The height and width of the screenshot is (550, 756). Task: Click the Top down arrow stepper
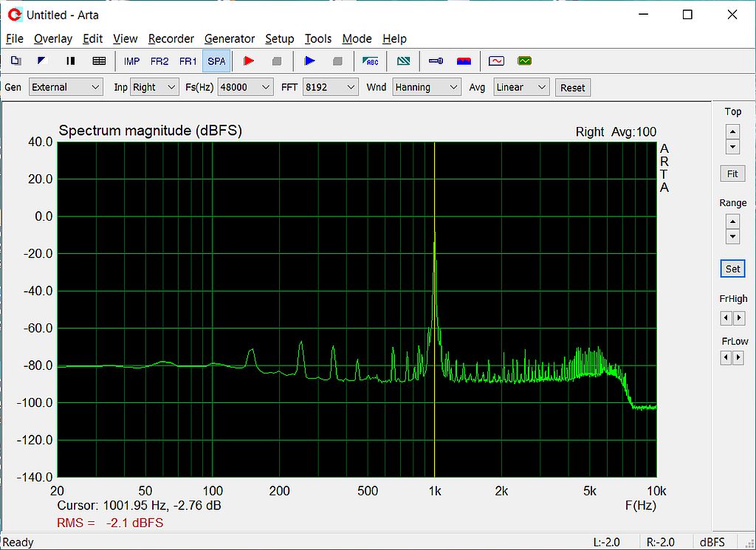tap(733, 146)
